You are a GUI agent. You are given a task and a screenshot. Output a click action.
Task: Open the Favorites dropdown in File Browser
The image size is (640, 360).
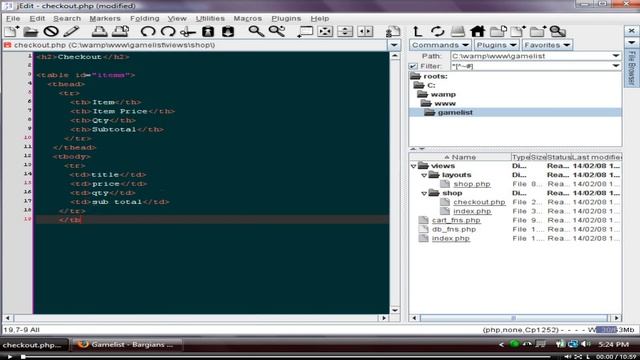coord(547,45)
